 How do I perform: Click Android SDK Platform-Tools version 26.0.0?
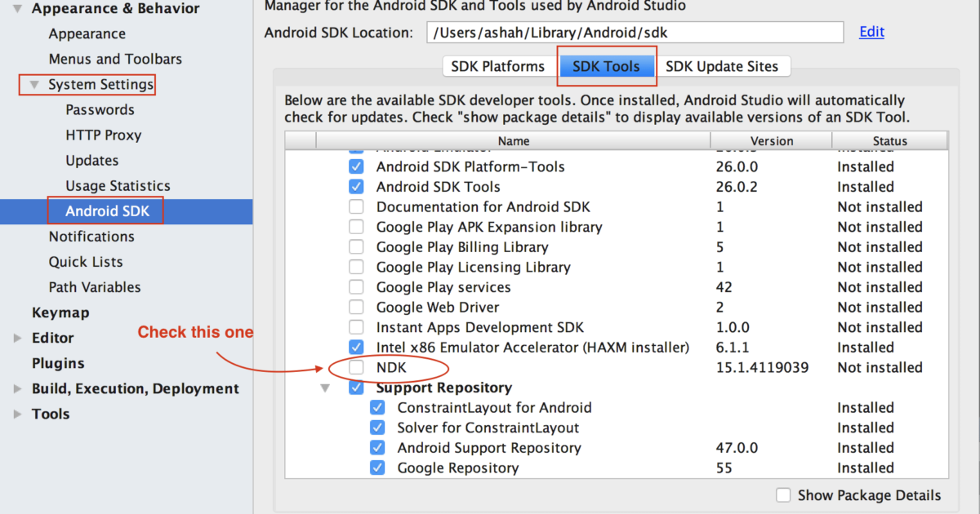coord(737,166)
